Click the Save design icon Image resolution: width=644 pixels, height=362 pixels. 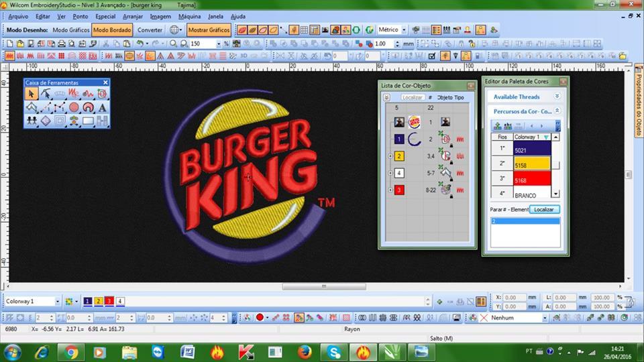(30, 44)
